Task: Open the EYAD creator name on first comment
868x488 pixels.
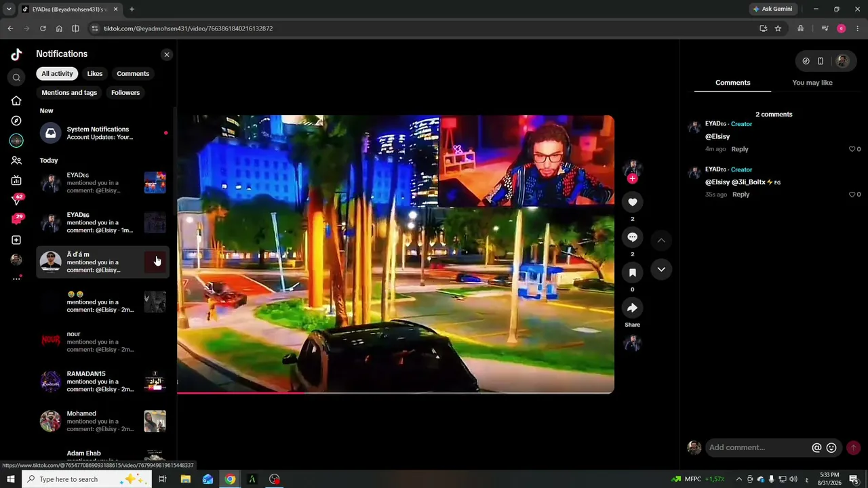Action: click(715, 124)
